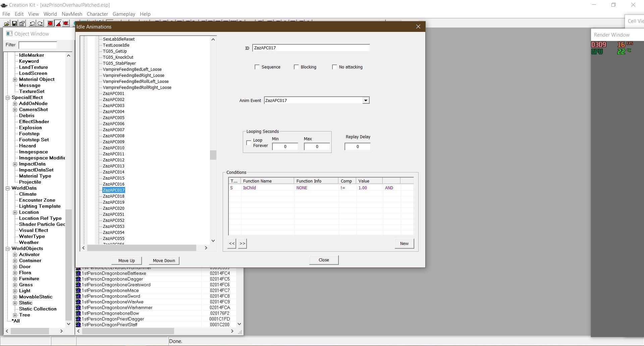644x346 pixels.
Task: Select the 1stPersonDragonPriestDagger row icon
Action: click(78, 319)
